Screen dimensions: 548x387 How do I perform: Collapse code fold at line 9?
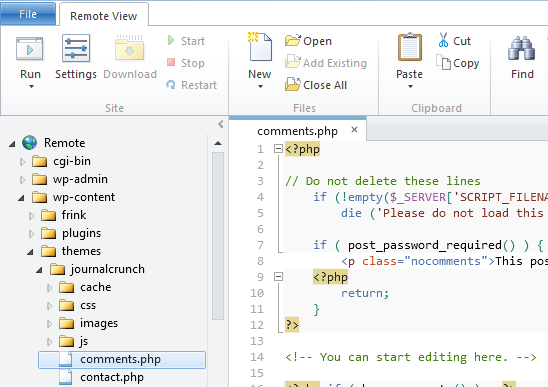278,277
